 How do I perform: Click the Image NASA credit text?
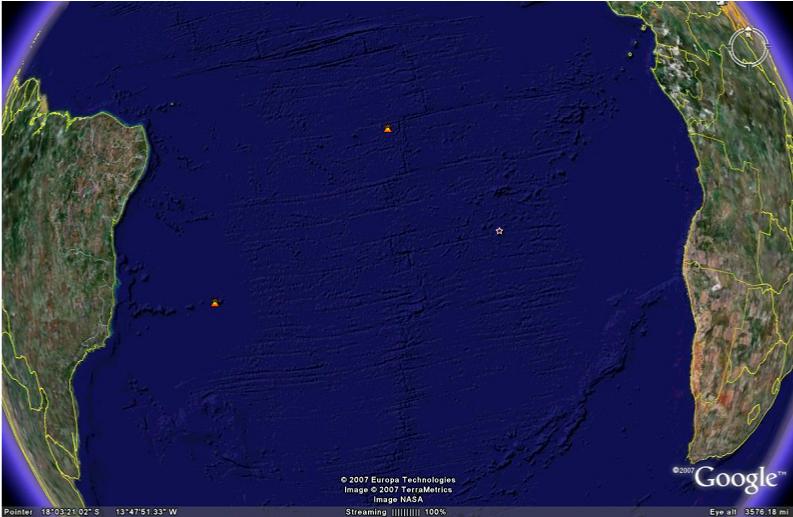[x=398, y=499]
